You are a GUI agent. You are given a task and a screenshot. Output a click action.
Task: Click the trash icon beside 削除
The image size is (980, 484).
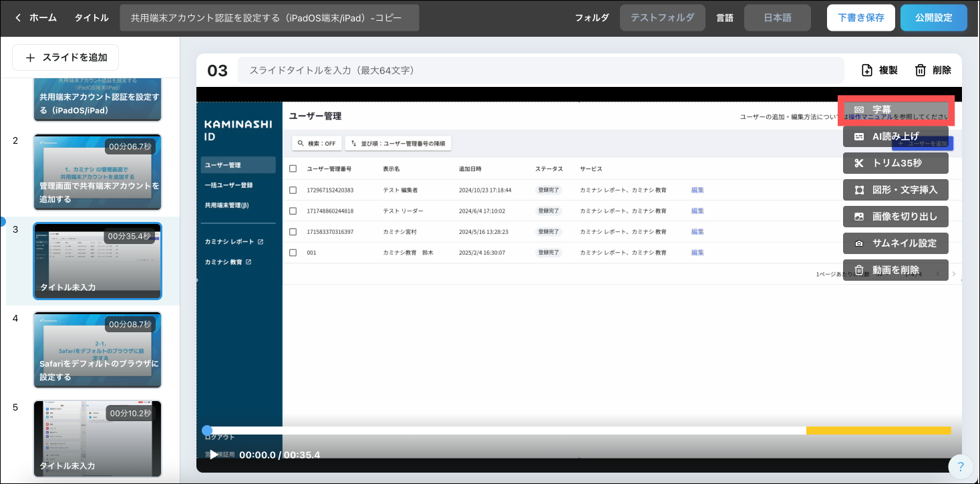click(921, 70)
